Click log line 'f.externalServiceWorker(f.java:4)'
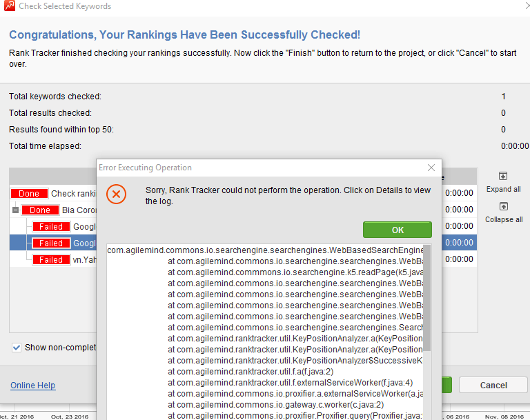The image size is (530, 420). 291,383
